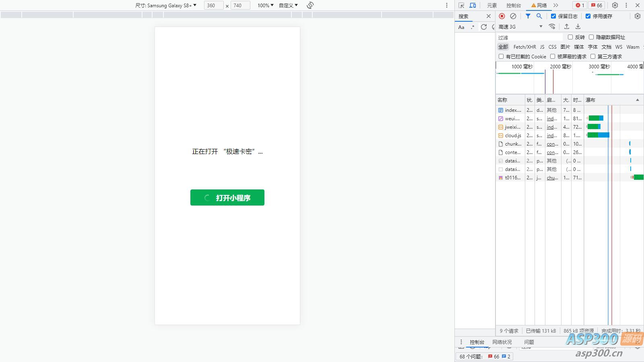Expand the 100% zoom dropdown

coord(265,5)
